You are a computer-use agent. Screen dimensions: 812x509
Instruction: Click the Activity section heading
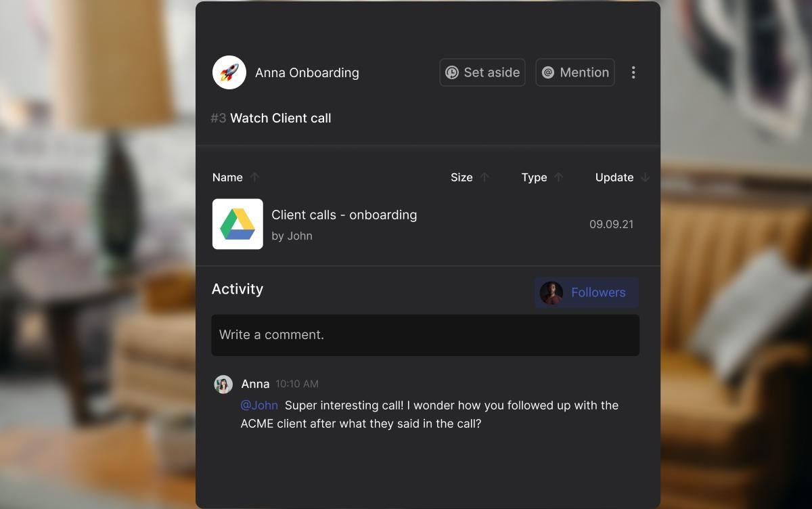tap(238, 289)
